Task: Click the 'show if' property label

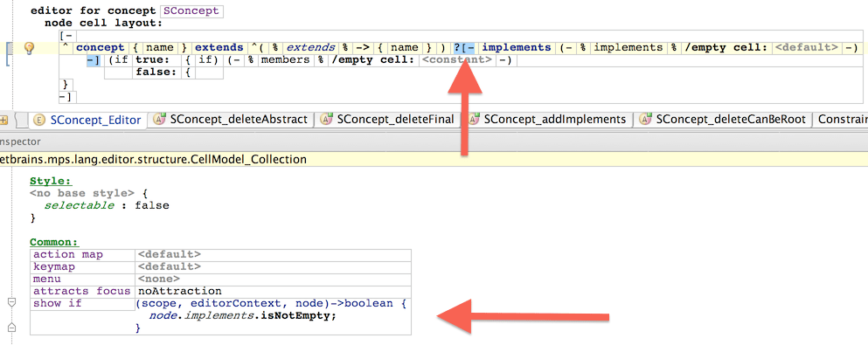Action: 57,303
